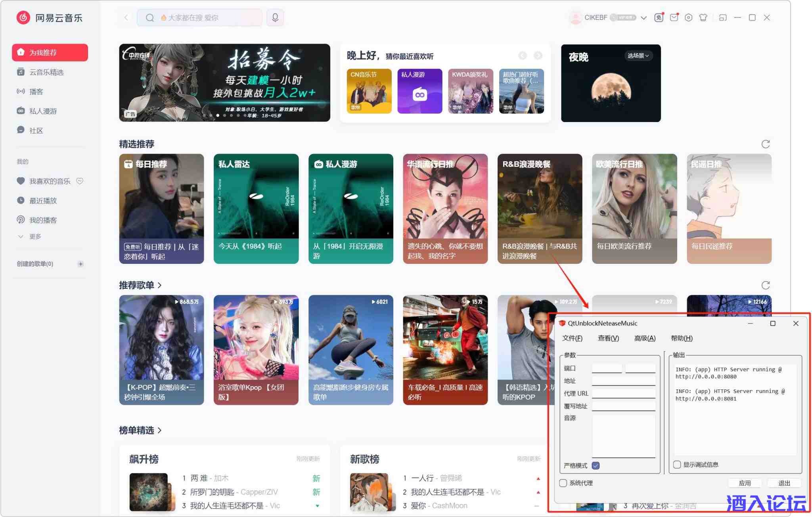Screen dimensions: 812x517
Task: Click the heartbeat mode icon beside 我喜欢的音乐
Action: pos(80,181)
